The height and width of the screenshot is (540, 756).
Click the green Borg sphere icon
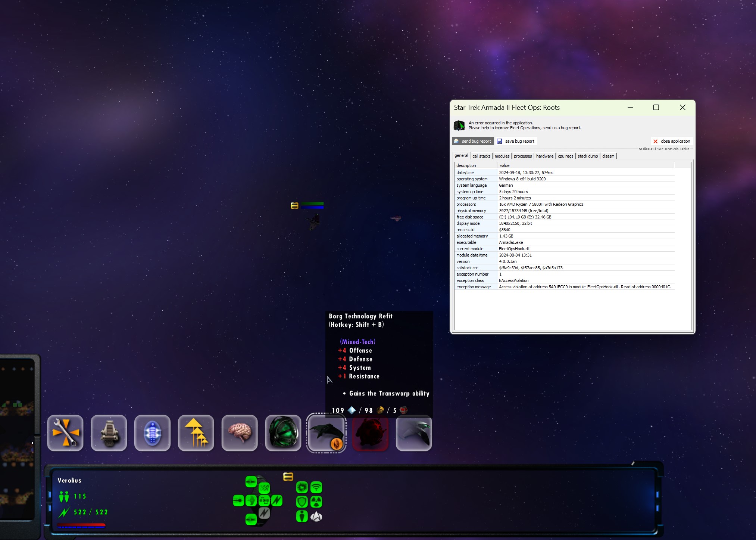pos(283,433)
